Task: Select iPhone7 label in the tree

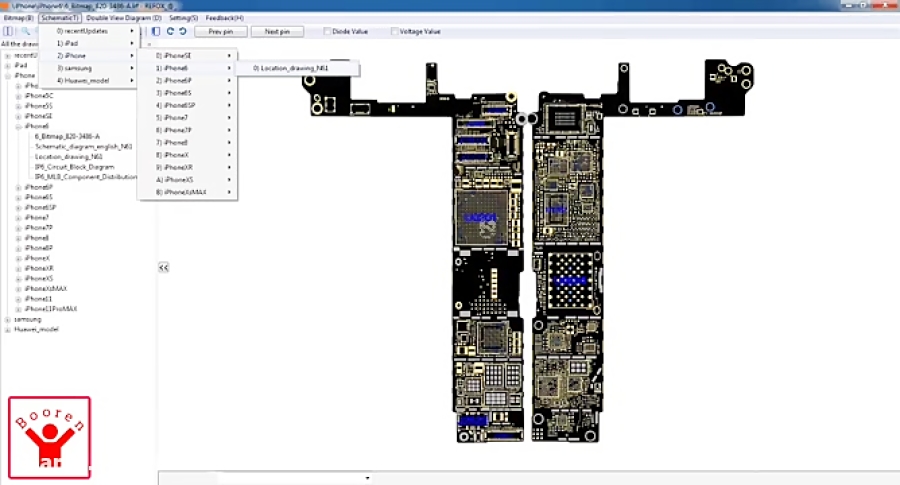Action: pos(37,218)
